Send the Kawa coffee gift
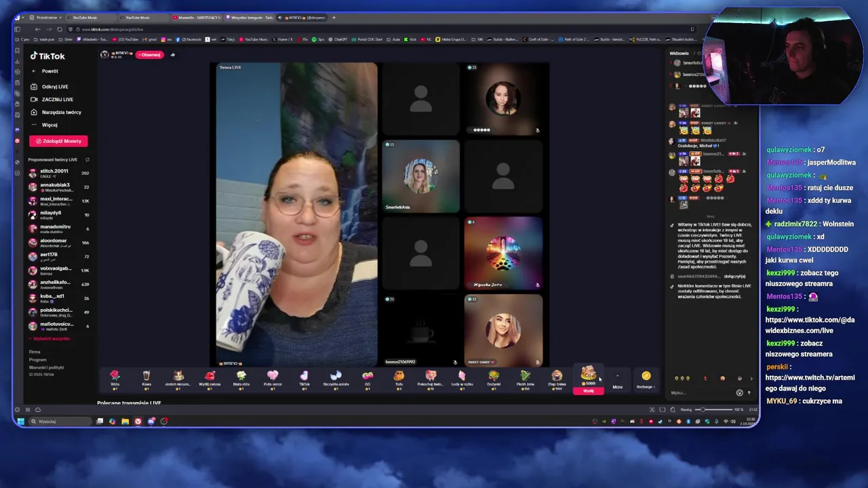Image resolution: width=868 pixels, height=488 pixels. pos(146,379)
